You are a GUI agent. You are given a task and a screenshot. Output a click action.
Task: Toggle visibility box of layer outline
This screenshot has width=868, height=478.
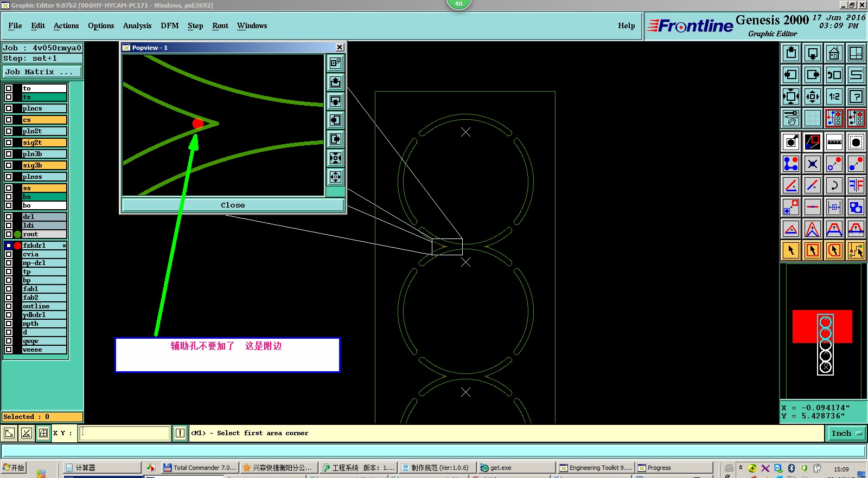click(9, 306)
